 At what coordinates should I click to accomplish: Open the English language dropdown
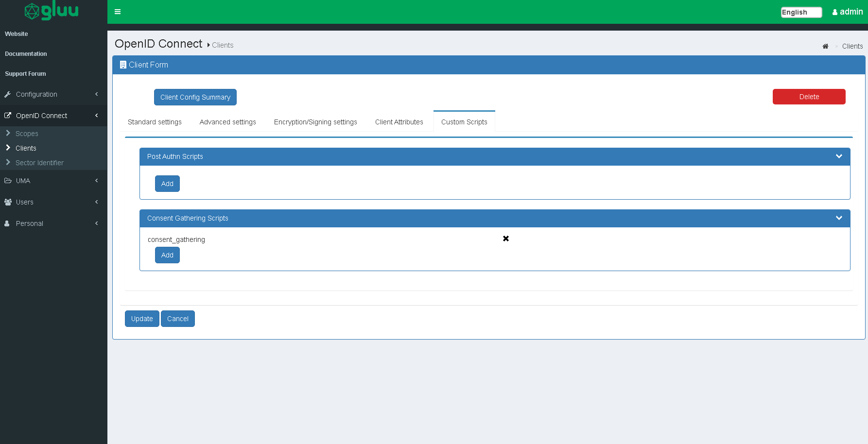(x=801, y=12)
